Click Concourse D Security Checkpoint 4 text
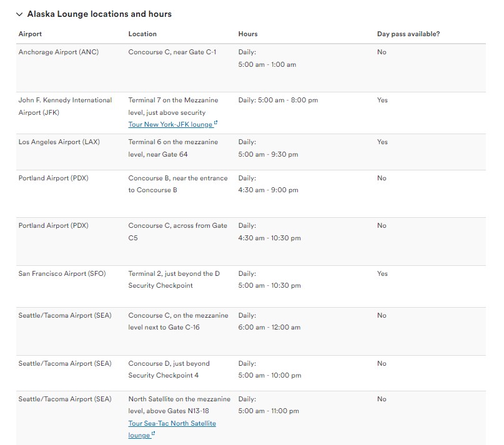Screen dimensions: 504x445 (169, 369)
